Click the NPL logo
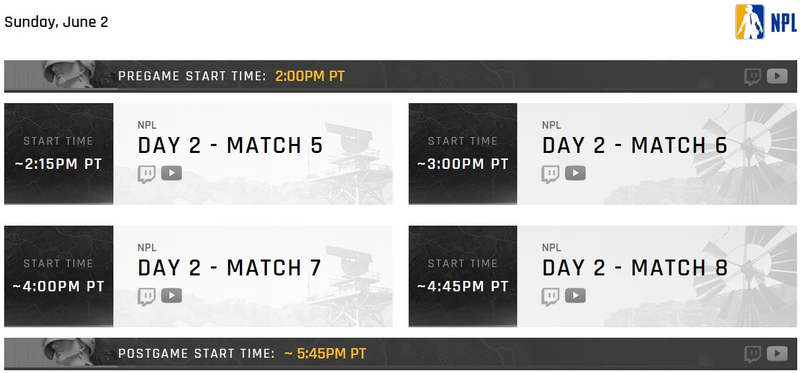Screen dimensions: 800x373 click(765, 22)
